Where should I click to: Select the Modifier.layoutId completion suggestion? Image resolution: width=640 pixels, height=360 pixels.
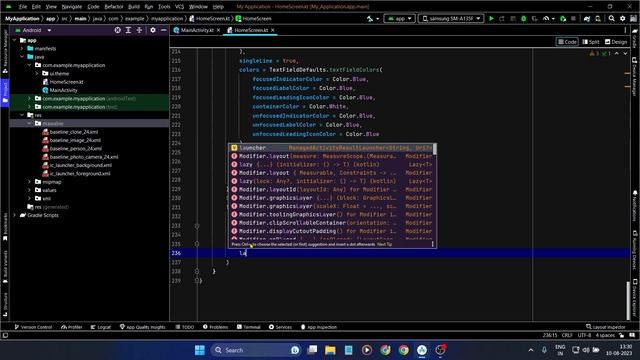331,189
